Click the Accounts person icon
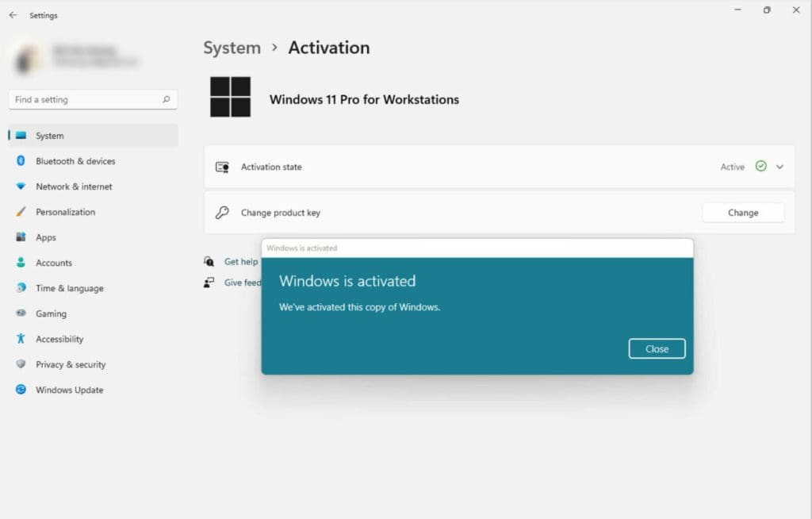This screenshot has height=519, width=812. (21, 263)
